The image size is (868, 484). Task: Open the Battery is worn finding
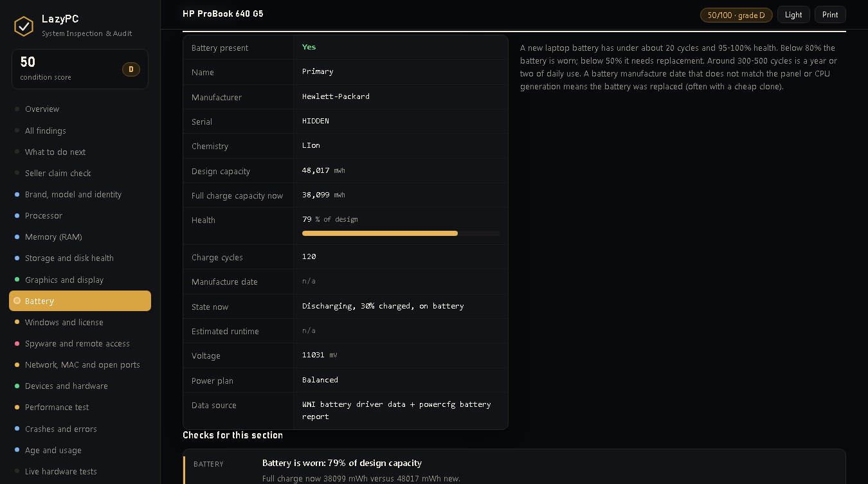point(342,463)
